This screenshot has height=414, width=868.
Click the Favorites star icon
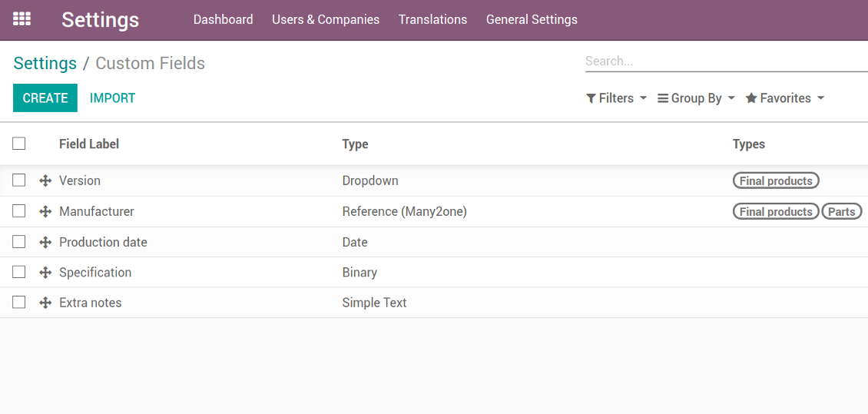click(x=751, y=98)
